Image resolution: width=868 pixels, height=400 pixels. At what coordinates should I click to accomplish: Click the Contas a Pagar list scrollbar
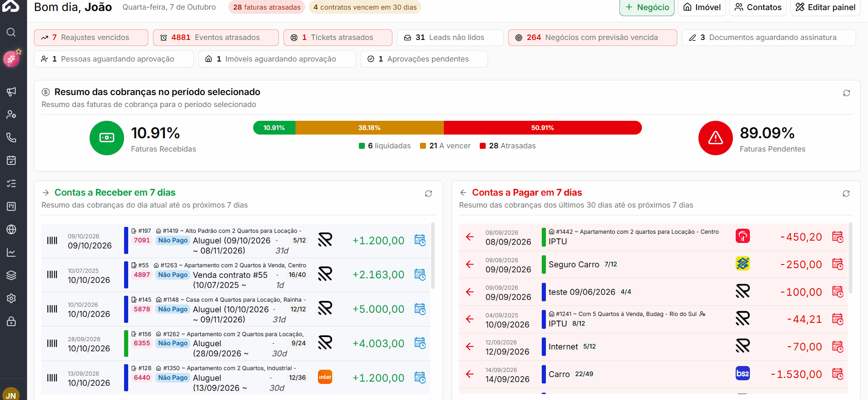coord(851,258)
